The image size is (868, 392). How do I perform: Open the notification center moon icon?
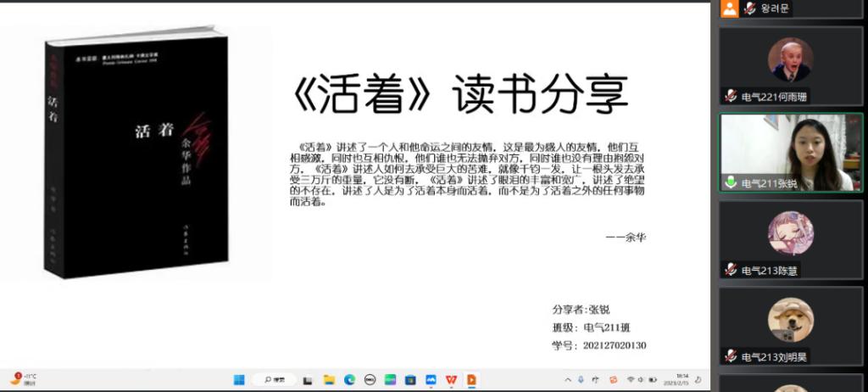click(698, 380)
